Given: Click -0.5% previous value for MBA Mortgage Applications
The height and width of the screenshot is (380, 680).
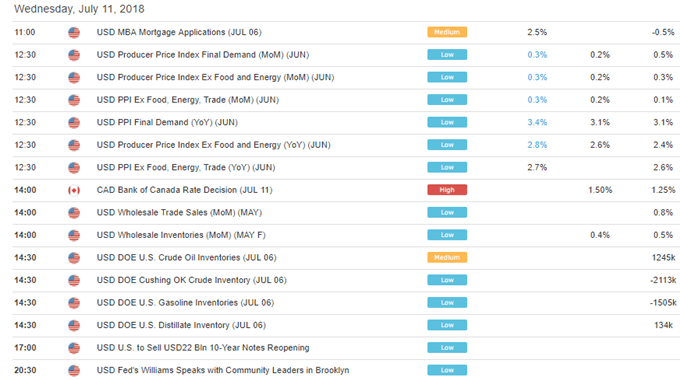Looking at the screenshot, I should 663,32.
